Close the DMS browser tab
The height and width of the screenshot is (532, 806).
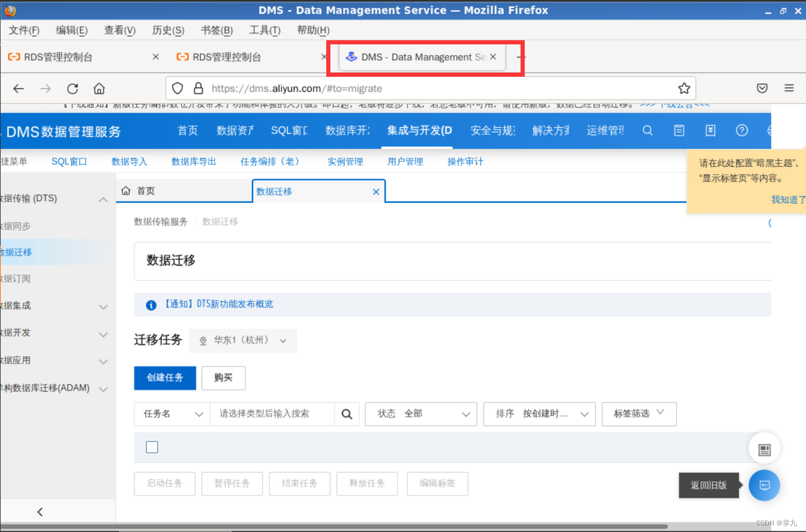pos(493,57)
